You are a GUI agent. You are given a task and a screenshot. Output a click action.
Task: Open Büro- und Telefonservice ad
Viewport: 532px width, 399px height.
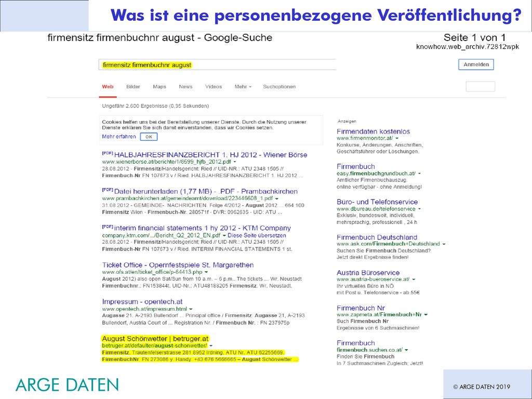coord(377,202)
